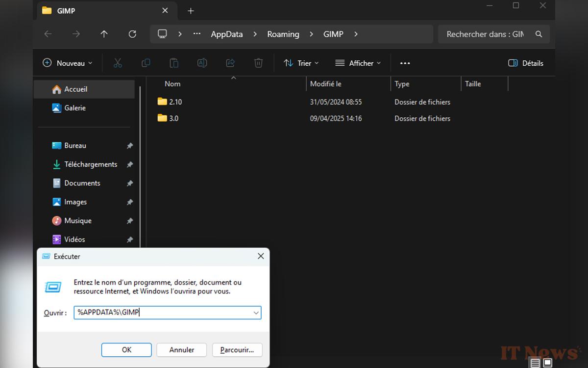This screenshot has height=368, width=588.
Task: Click the Copy icon in toolbar
Action: pos(146,63)
